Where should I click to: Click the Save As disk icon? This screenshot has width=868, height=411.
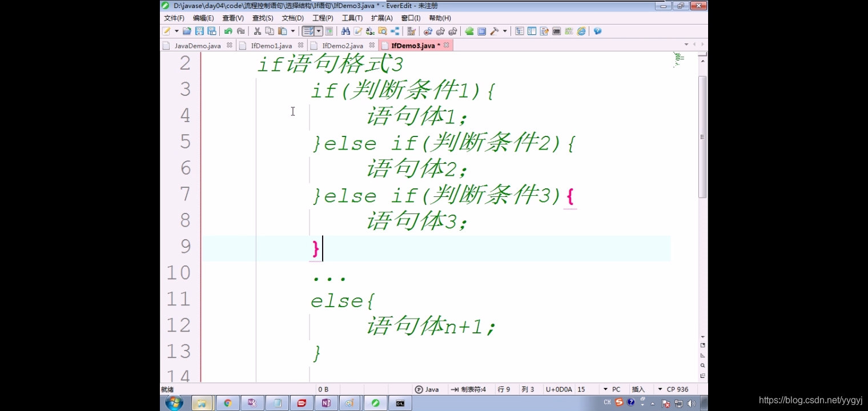[x=212, y=31]
